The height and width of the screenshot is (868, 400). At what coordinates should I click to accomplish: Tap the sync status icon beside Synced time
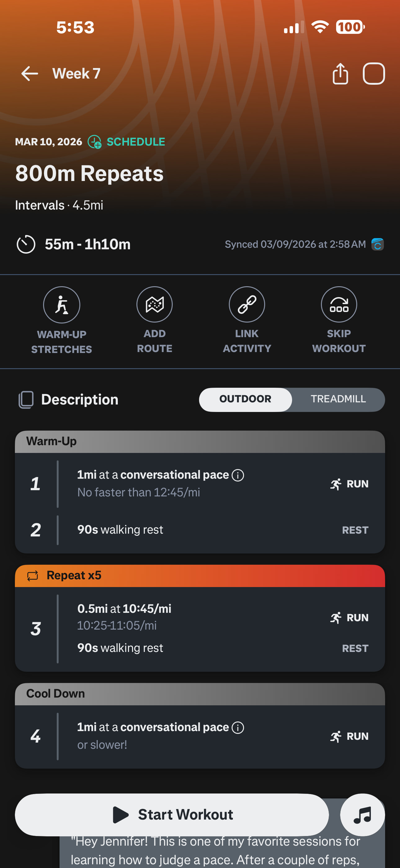(x=377, y=244)
